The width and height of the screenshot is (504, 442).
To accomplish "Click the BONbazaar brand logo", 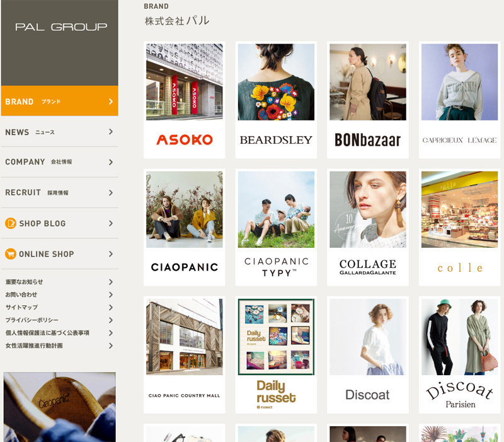I will point(368,140).
